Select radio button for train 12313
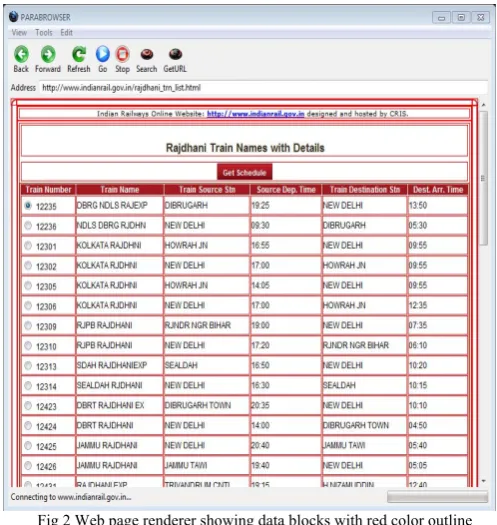 [28, 366]
